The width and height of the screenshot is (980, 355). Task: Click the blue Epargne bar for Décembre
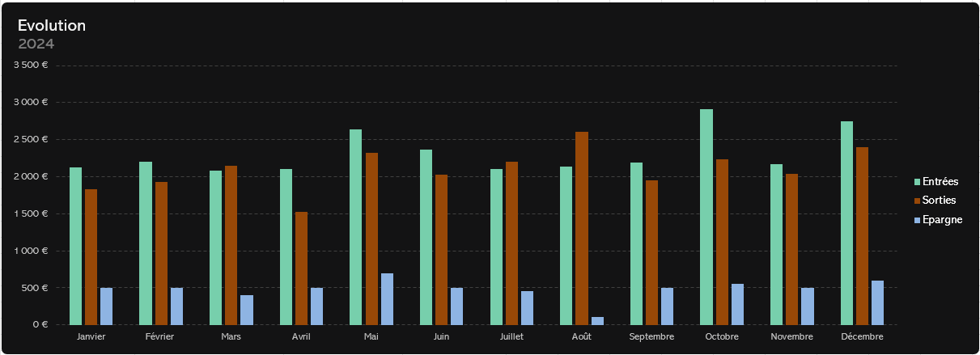click(877, 302)
